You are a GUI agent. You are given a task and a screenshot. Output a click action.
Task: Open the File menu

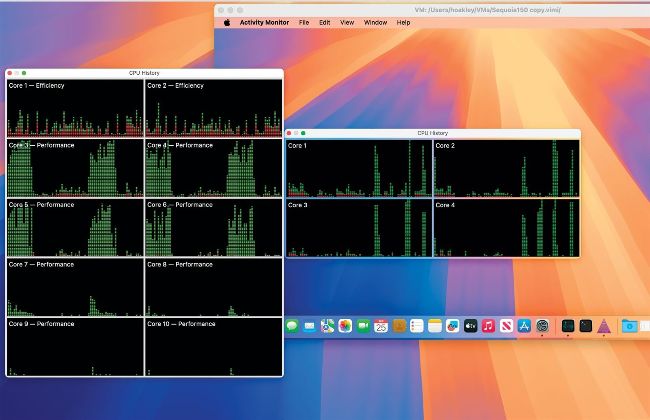304,22
